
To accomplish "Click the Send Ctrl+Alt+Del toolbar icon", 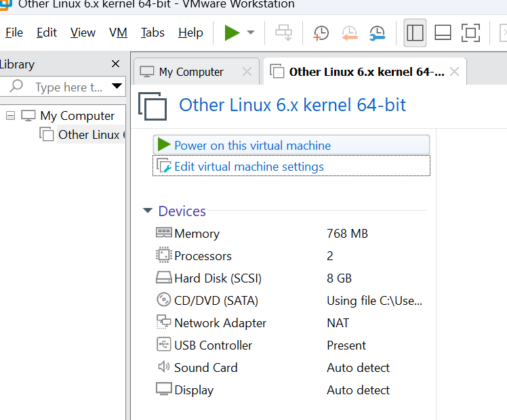I will (x=283, y=33).
